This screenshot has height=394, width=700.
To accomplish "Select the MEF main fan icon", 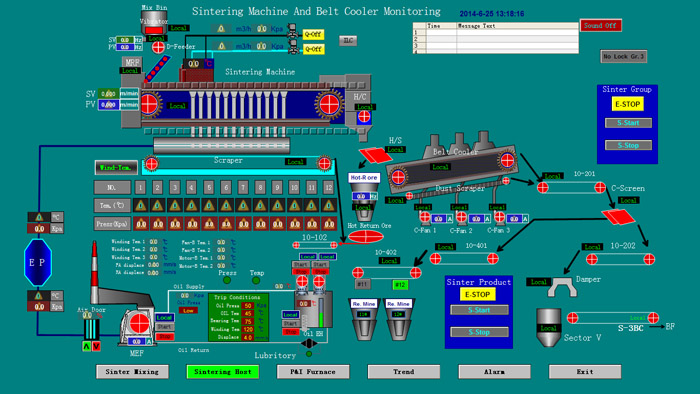I will (139, 323).
